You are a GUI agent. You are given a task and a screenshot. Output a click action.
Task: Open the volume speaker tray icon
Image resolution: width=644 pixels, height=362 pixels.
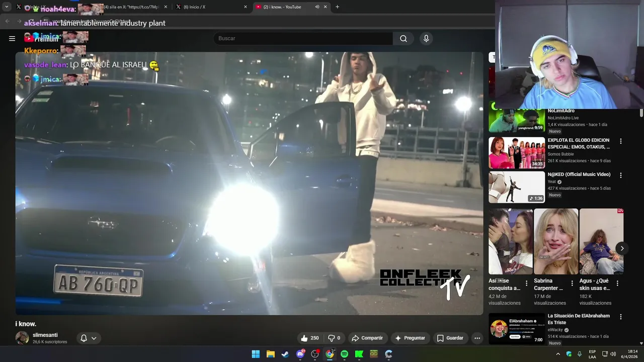pyautogui.click(x=613, y=354)
